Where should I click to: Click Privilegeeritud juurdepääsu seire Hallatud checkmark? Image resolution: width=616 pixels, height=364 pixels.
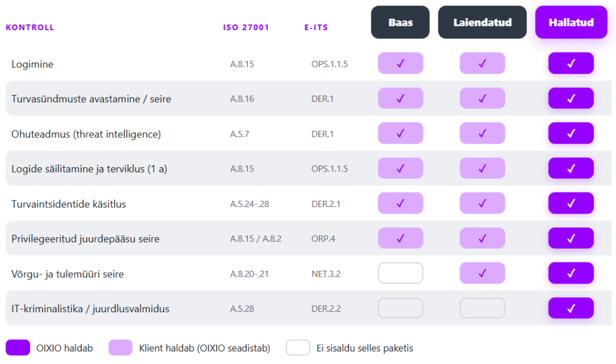(x=571, y=238)
